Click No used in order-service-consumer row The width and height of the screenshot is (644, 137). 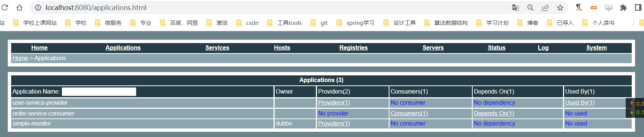coord(576,113)
